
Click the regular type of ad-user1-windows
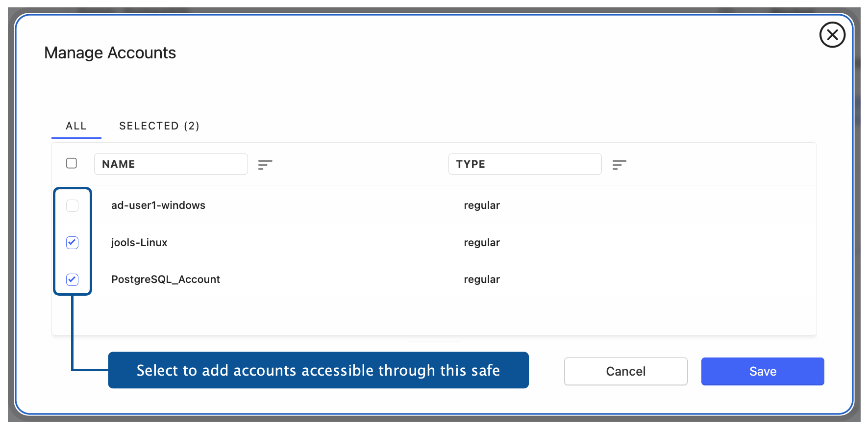click(x=481, y=205)
